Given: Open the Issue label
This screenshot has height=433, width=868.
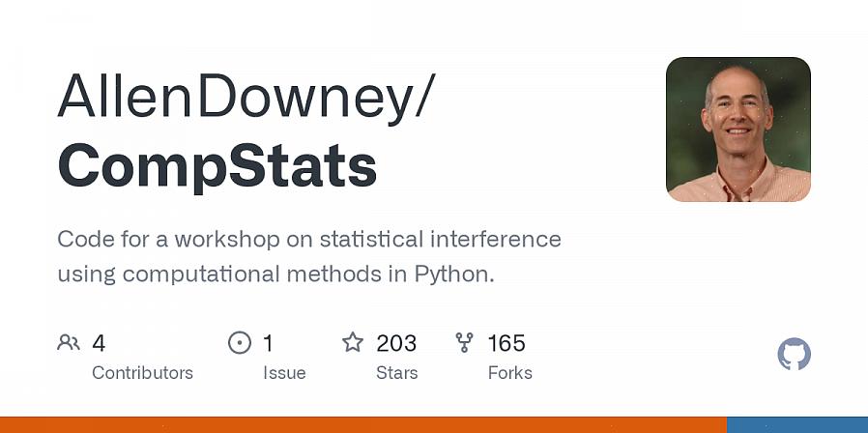Looking at the screenshot, I should tap(284, 372).
